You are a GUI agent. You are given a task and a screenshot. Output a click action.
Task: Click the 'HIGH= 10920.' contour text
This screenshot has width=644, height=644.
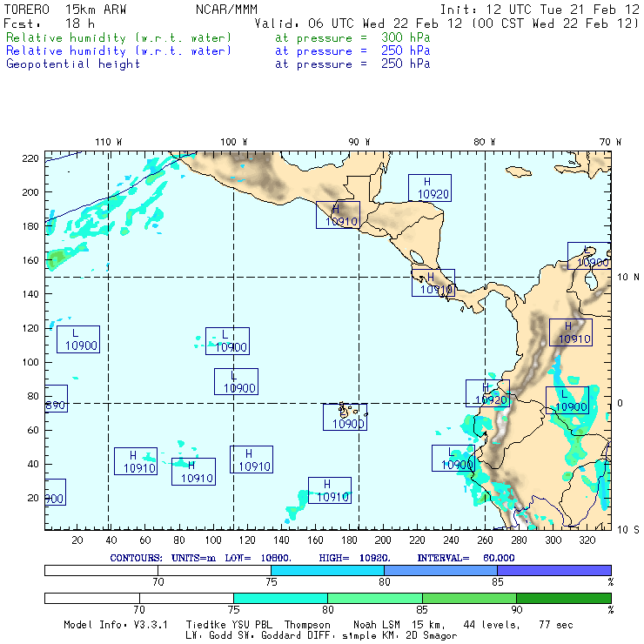(354, 558)
